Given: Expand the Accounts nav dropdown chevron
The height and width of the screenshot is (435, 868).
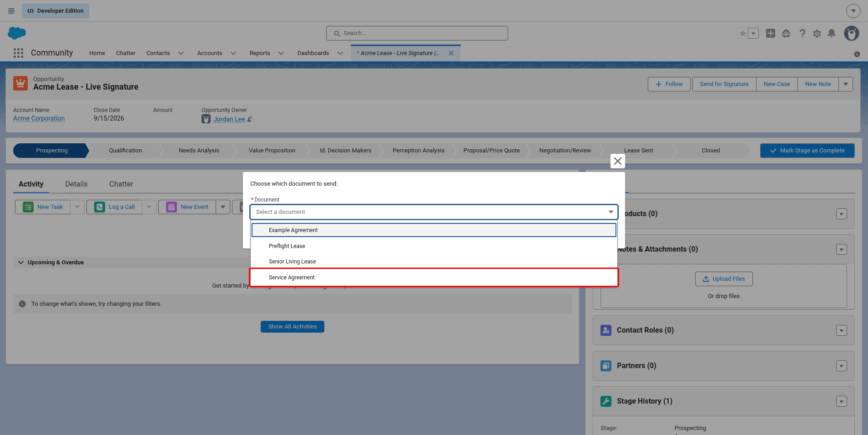Looking at the screenshot, I should [233, 53].
